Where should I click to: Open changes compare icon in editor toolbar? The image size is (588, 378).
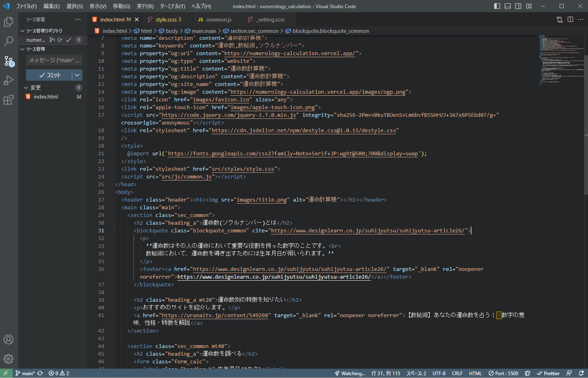coord(560,19)
